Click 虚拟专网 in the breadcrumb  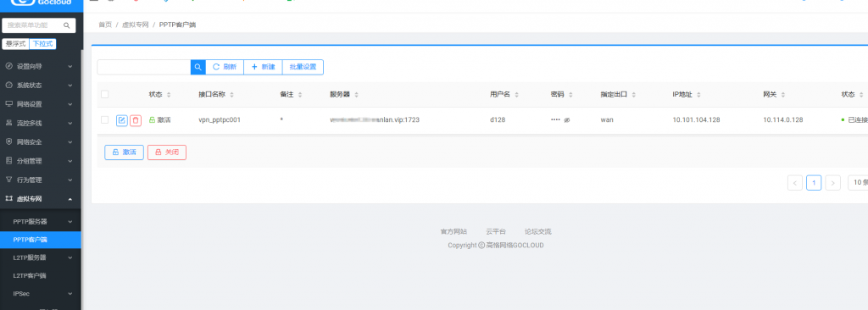135,25
